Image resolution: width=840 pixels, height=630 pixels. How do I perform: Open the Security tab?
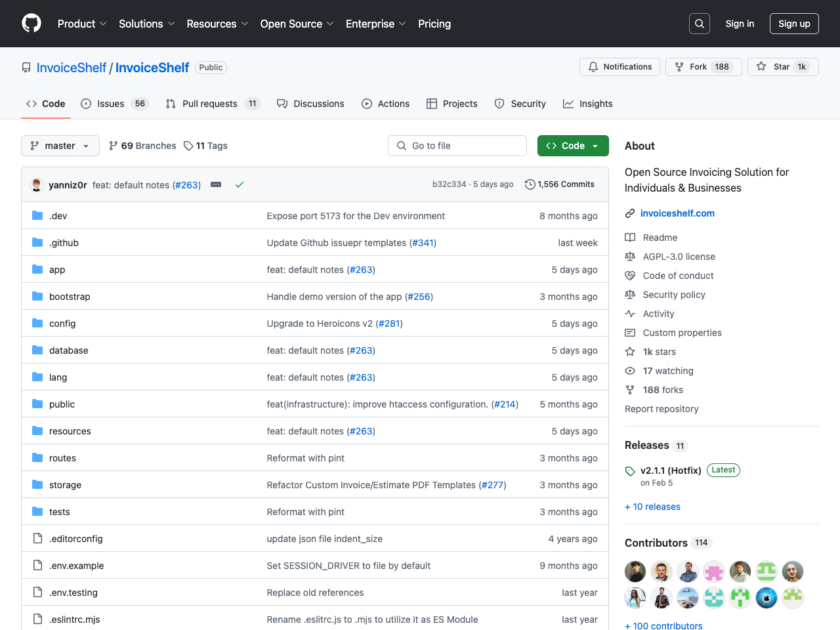click(520, 104)
